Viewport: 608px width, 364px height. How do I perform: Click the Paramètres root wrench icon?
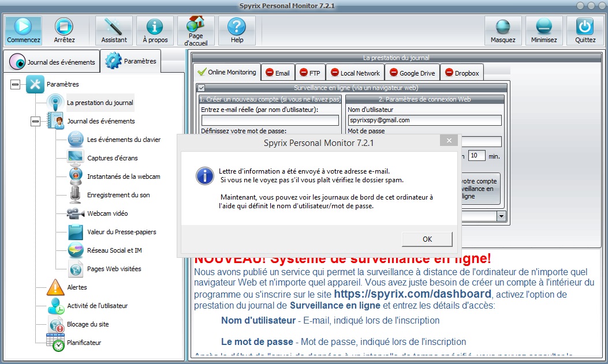35,84
